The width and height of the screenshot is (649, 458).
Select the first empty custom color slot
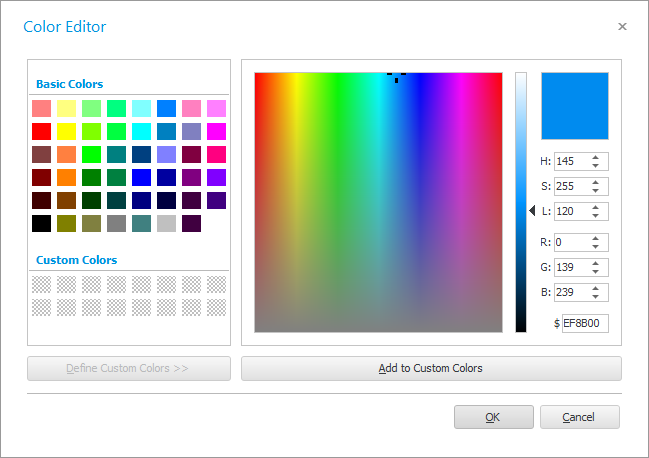click(x=41, y=284)
